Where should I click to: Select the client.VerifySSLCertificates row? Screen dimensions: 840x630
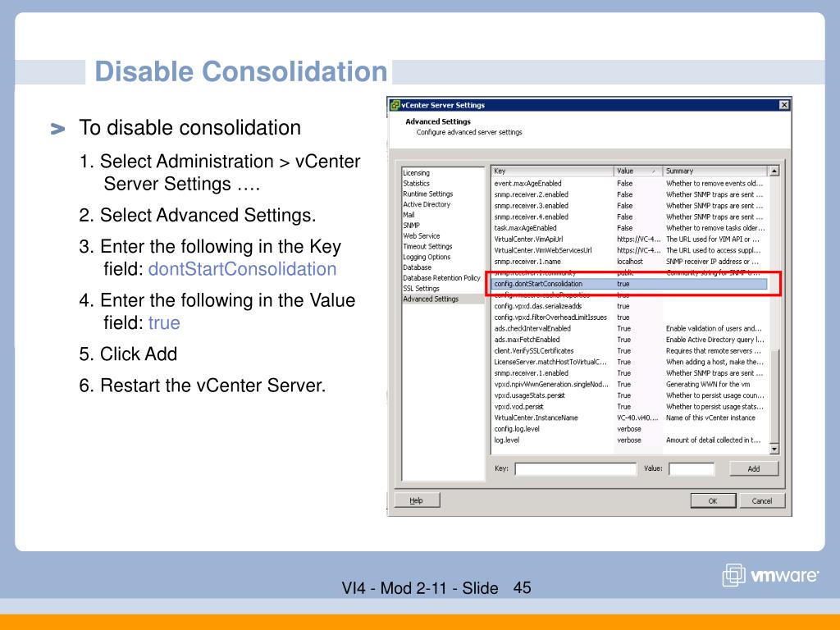pos(629,351)
